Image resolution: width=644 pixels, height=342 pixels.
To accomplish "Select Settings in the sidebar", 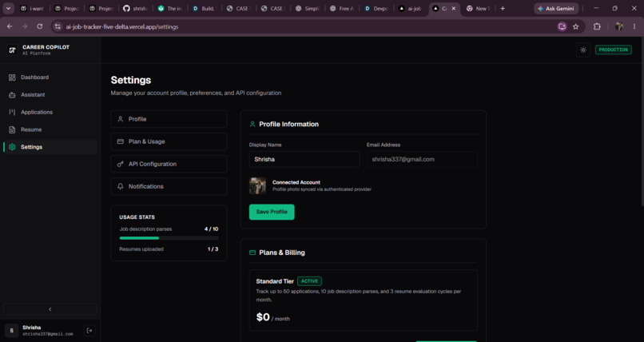I will point(50,147).
